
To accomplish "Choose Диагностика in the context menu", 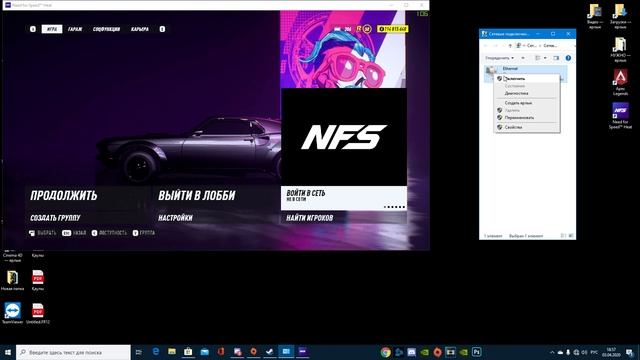I will pyautogui.click(x=527, y=93).
